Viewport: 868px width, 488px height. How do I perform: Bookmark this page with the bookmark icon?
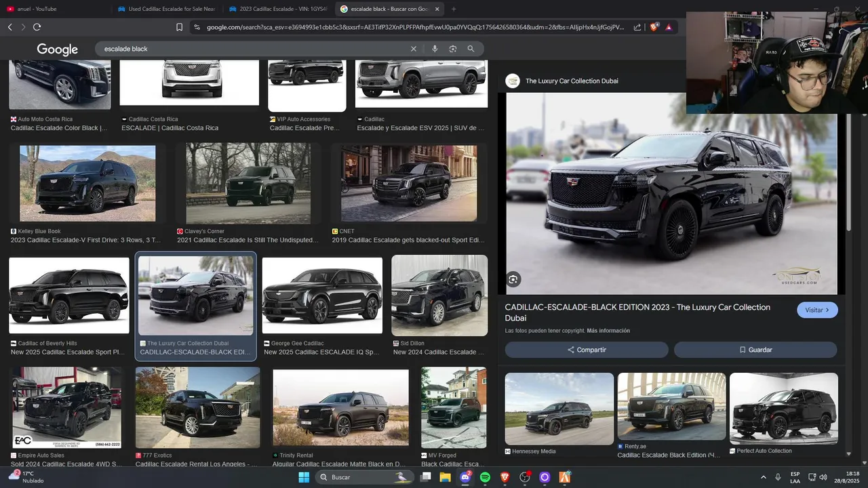coord(179,27)
